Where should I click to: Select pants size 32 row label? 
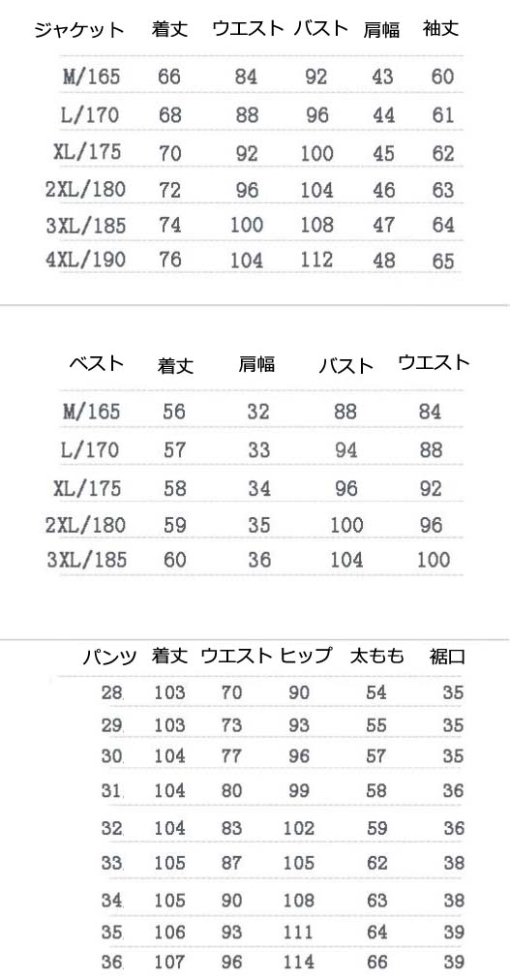point(112,828)
